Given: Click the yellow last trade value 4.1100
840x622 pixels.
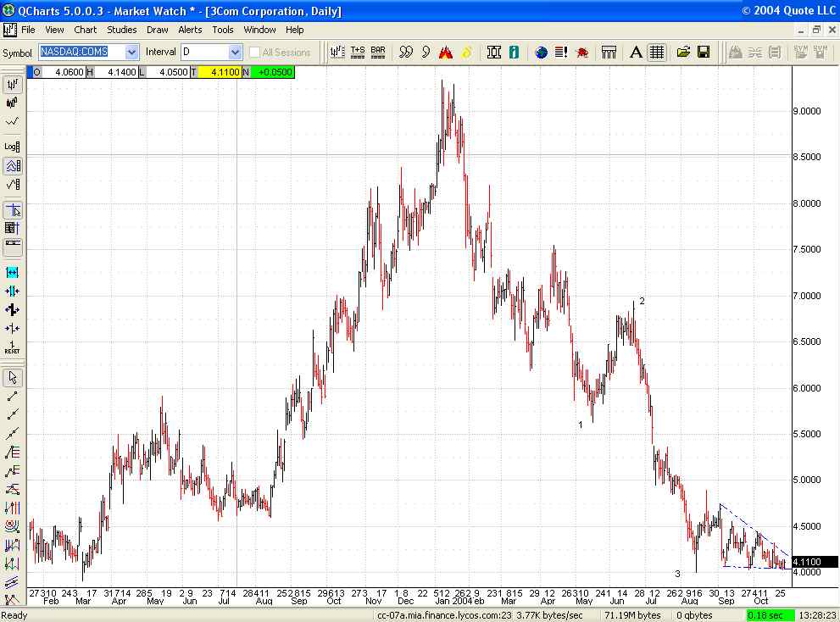Looking at the screenshot, I should tap(220, 72).
